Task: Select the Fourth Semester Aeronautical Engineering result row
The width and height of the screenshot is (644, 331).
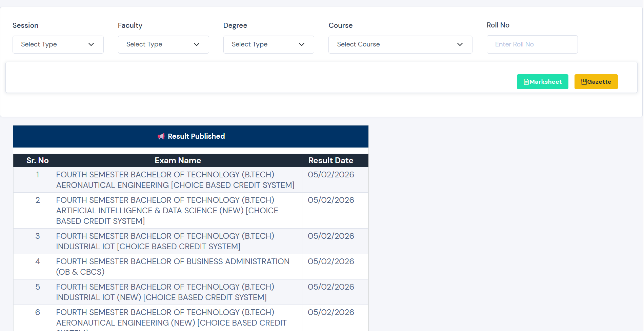Action: tap(175, 180)
